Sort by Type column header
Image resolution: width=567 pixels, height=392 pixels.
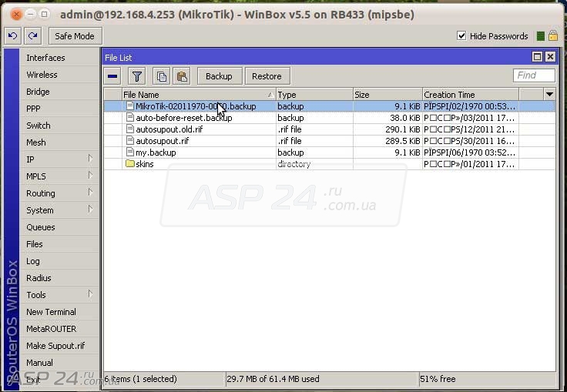[314, 95]
